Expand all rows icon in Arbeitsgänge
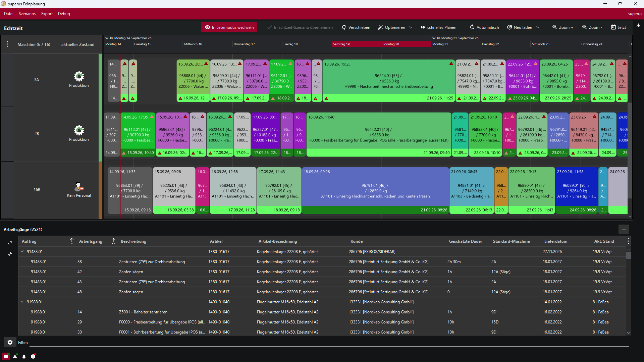Screen dimensions: 644x362 (x=10, y=243)
